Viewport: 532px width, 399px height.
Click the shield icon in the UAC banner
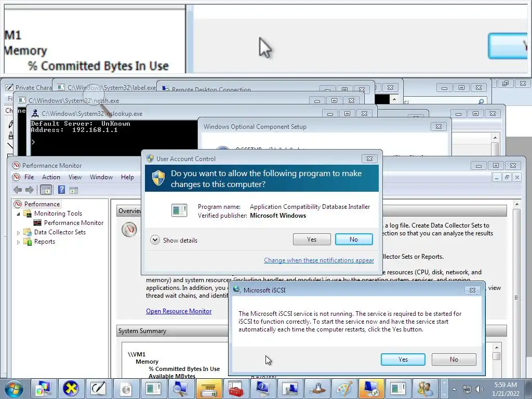click(158, 178)
